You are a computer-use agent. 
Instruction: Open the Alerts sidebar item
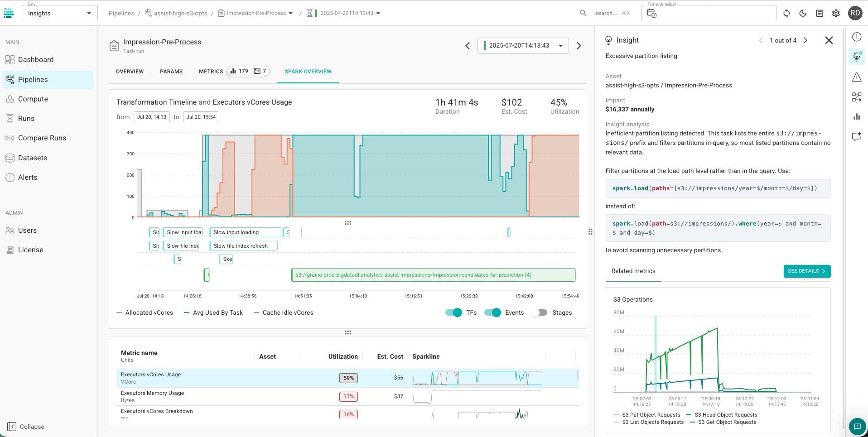click(48, 178)
